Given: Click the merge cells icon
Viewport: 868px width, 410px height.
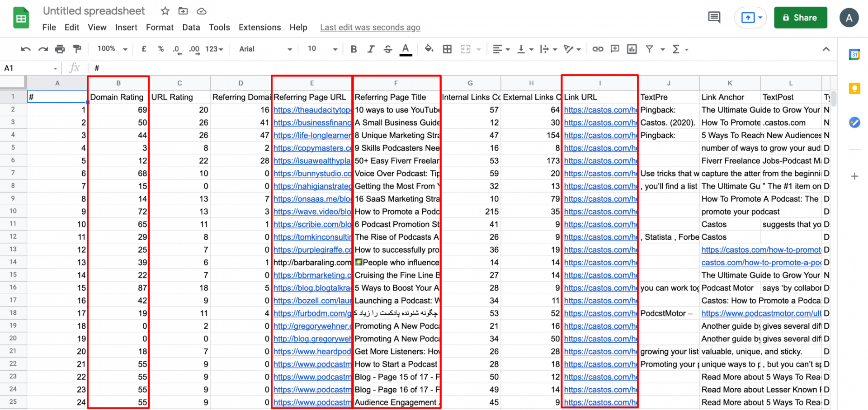Looking at the screenshot, I should [466, 49].
